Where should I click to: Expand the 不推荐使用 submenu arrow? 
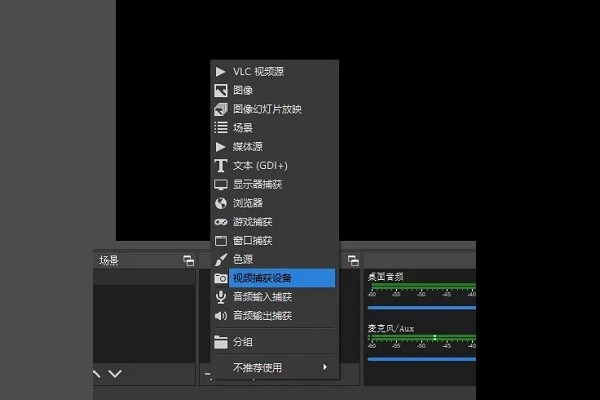coord(324,367)
